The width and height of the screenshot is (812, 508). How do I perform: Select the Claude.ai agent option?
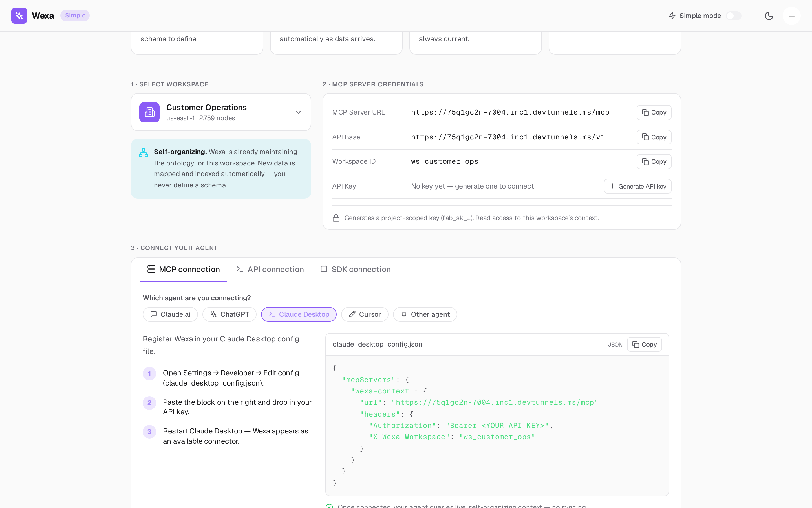point(170,314)
